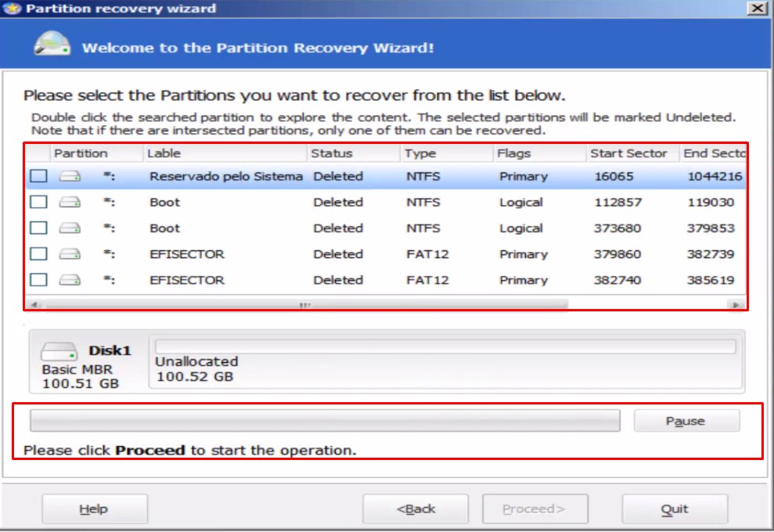The image size is (774, 532).
Task: Click the NTFS type in the Reservado pelo Sistema row
Action: tap(423, 176)
